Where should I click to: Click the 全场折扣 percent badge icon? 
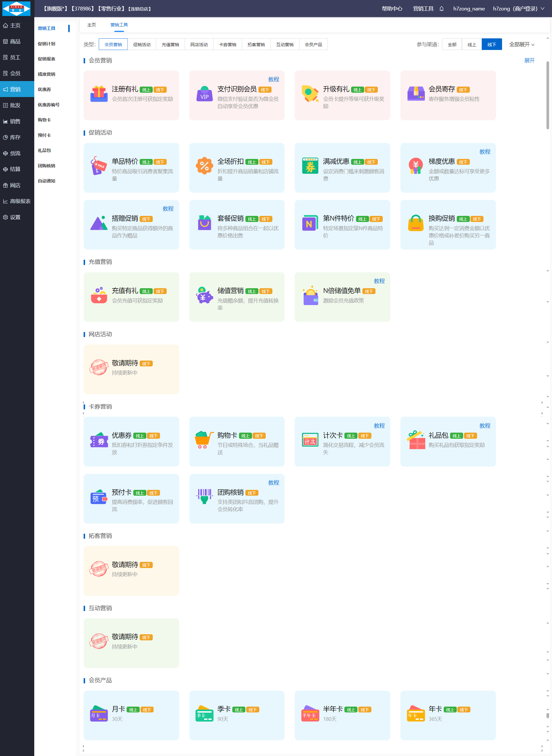pos(204,166)
